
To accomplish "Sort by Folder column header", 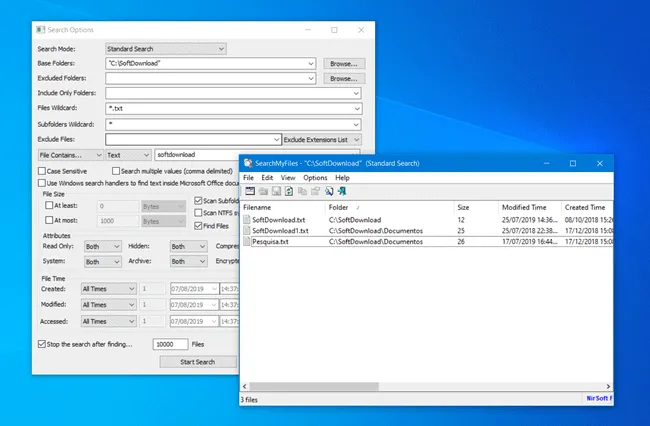I will [x=389, y=207].
